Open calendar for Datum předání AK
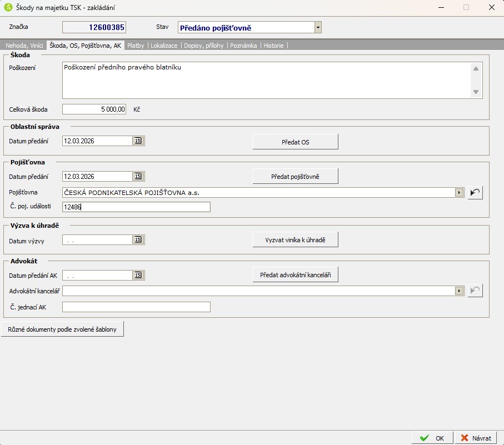Image resolution: width=504 pixels, height=445 pixels. pyautogui.click(x=138, y=275)
